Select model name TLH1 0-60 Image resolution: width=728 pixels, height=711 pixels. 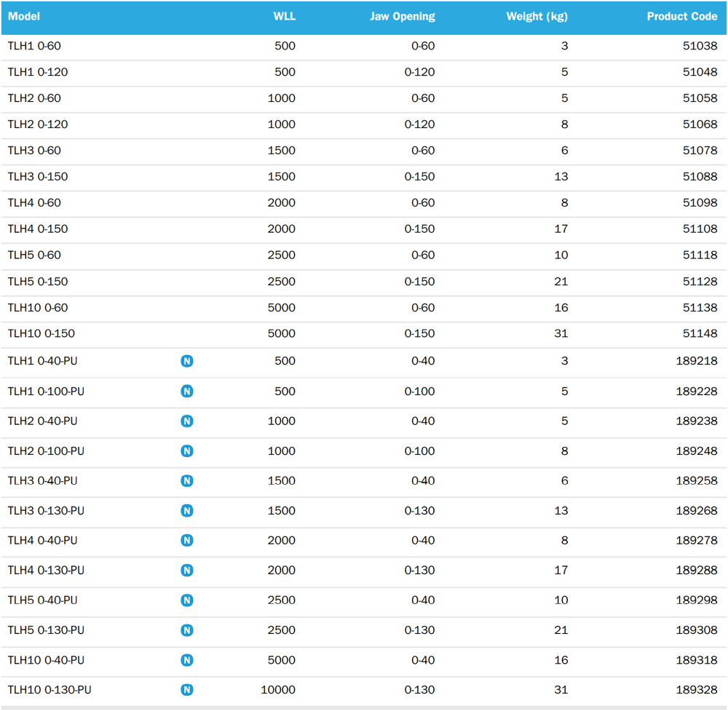pos(34,46)
